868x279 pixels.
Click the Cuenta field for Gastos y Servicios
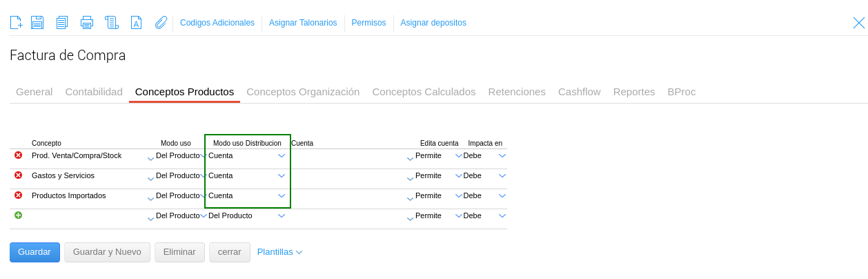[348, 176]
